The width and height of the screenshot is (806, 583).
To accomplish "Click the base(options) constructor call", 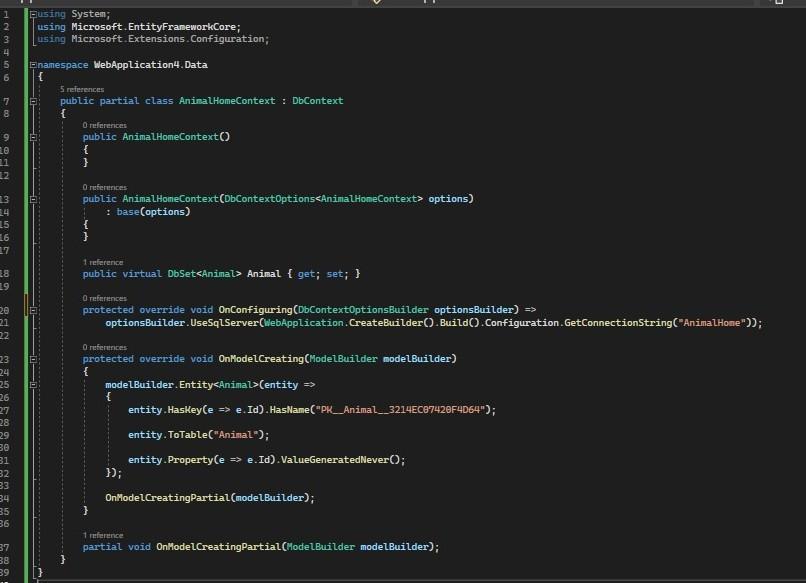I will point(153,212).
